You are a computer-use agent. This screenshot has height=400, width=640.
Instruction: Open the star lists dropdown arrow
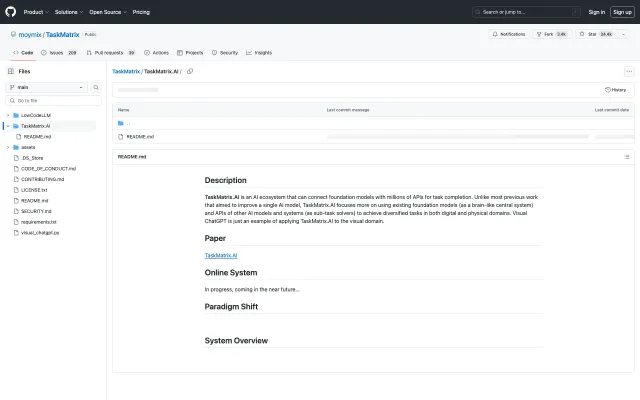623,34
